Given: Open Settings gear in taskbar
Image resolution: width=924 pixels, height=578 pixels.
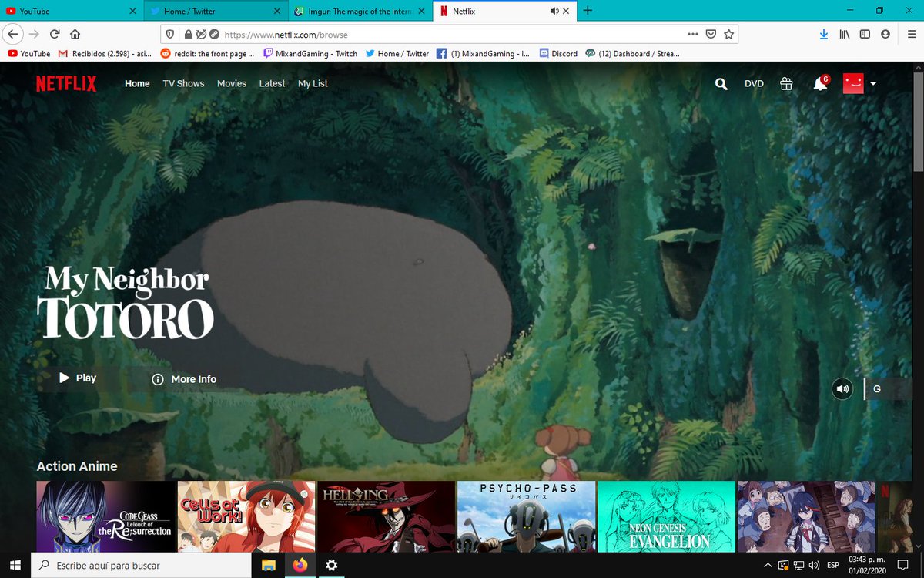Looking at the screenshot, I should pos(332,566).
